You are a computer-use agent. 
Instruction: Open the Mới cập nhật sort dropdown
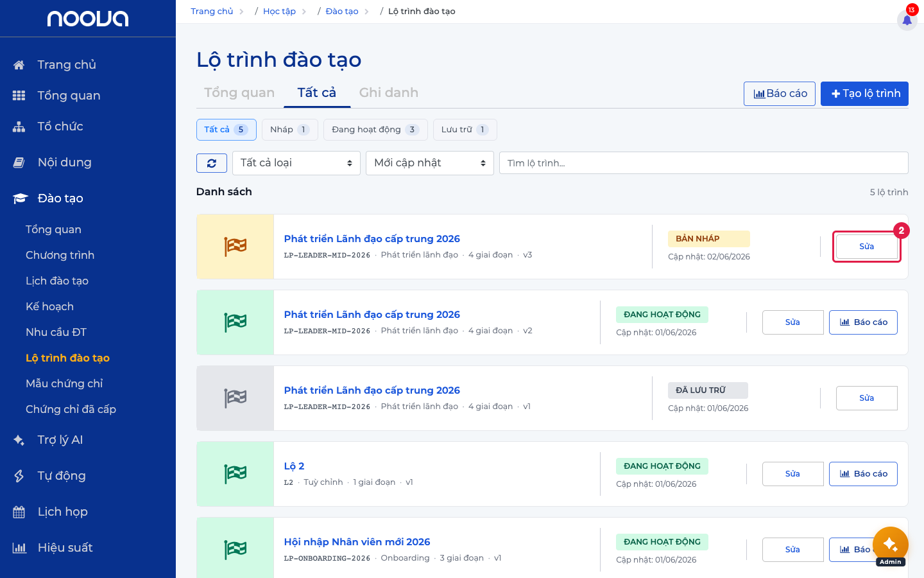430,163
